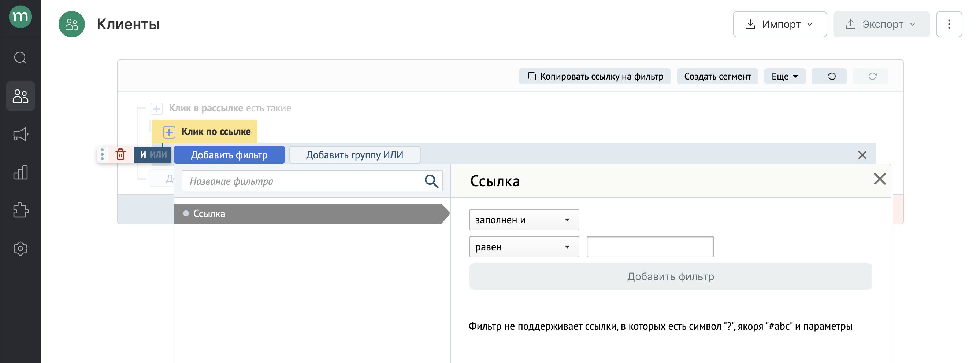
Task: Open the integrations puzzle icon
Action: coord(20,210)
